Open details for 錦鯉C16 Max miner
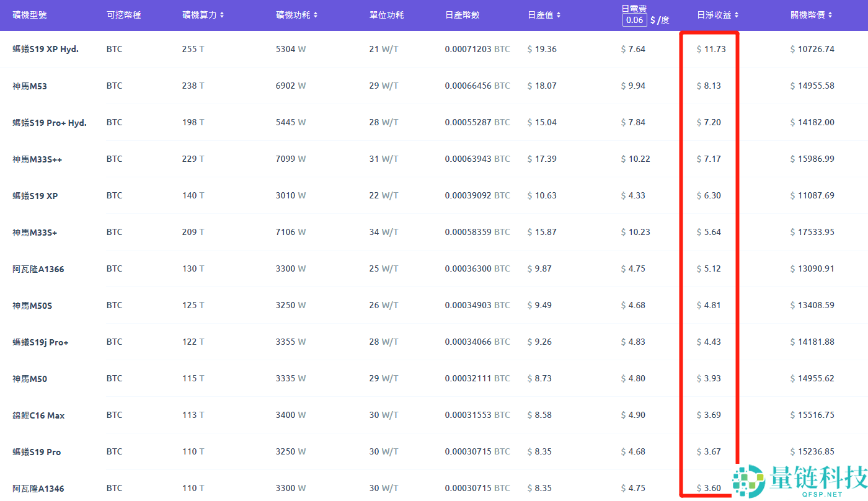Viewport: 868px width, 501px height. click(38, 415)
